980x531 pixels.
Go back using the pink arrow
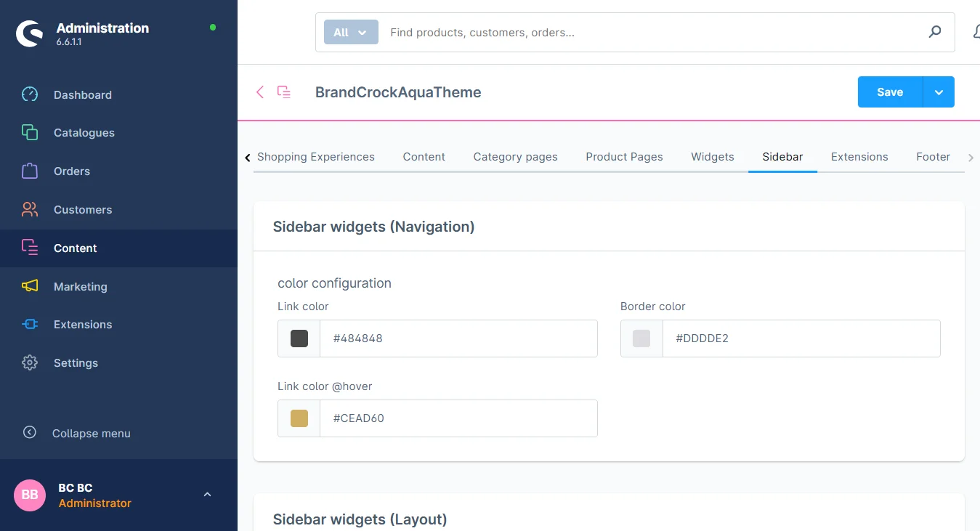coord(260,92)
